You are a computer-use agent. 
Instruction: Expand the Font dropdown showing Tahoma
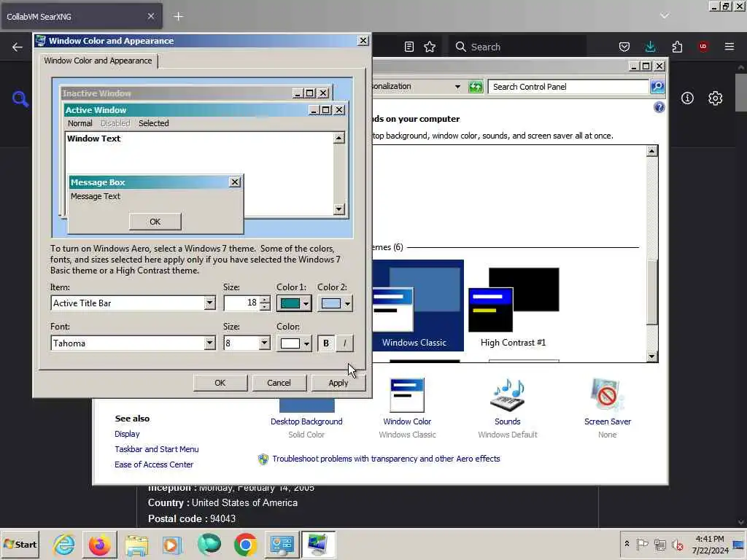coord(209,343)
